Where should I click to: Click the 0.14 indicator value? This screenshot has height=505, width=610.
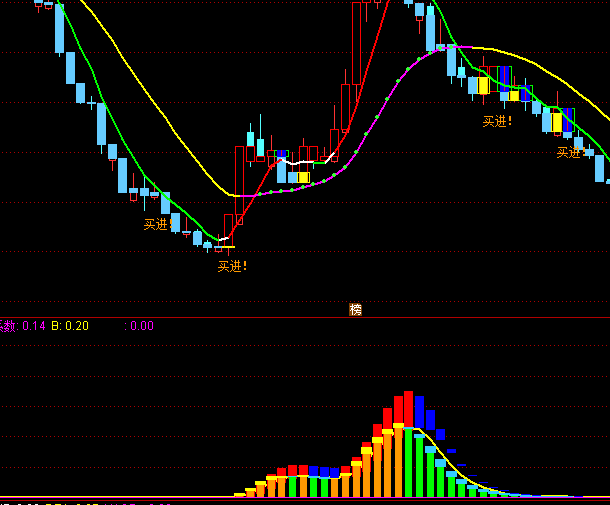coord(34,326)
